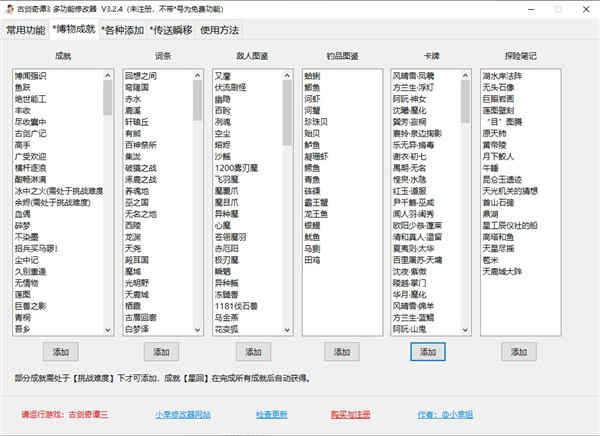Image resolution: width=600 pixels, height=436 pixels.
Task: Select 霸王蟹 in the 钓品图鉴 list
Action: (x=316, y=202)
